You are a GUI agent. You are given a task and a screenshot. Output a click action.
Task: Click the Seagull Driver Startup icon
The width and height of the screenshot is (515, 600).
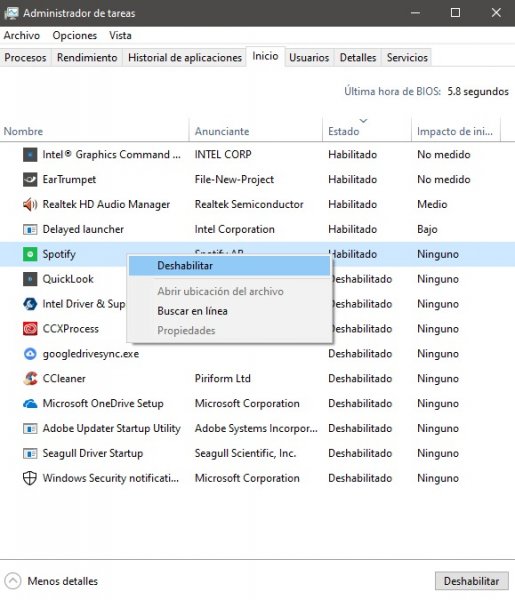pyautogui.click(x=30, y=453)
